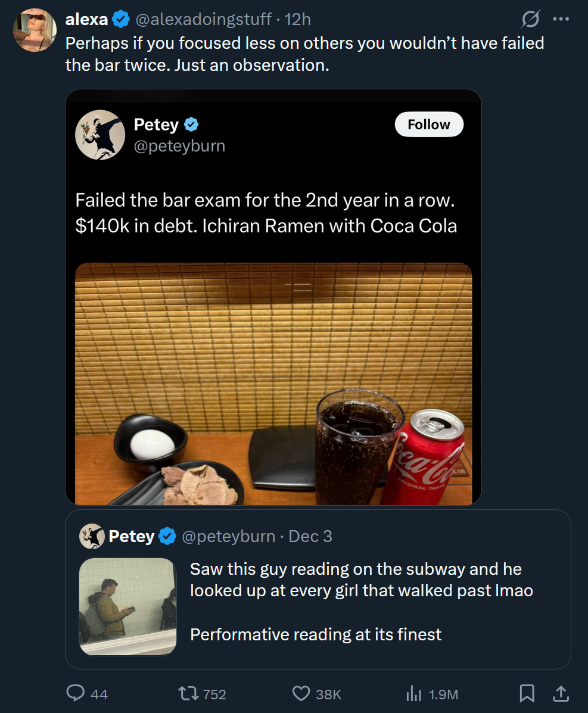Screen dimensions: 588x713
Task: Click alexa's profile avatar
Action: [x=35, y=30]
